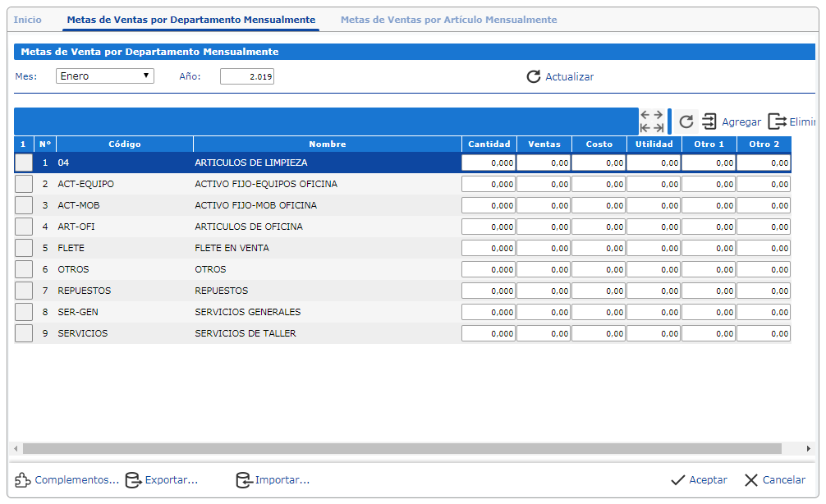
Task: Click the Actualizar refresh icon
Action: tap(534, 77)
